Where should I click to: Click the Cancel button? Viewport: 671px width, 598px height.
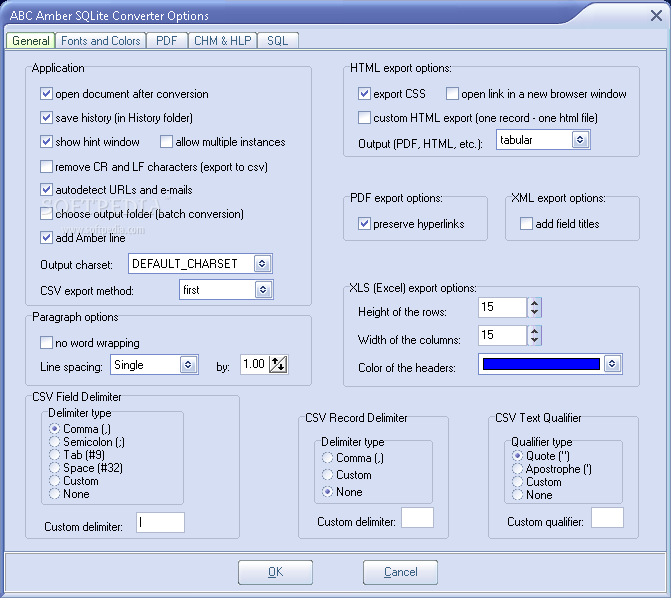click(x=400, y=572)
